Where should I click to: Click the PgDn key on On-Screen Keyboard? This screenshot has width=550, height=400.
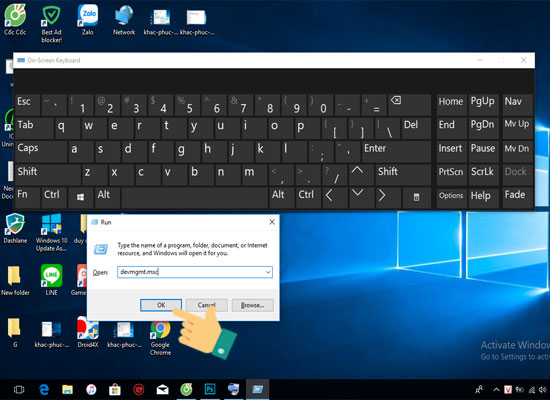point(483,128)
